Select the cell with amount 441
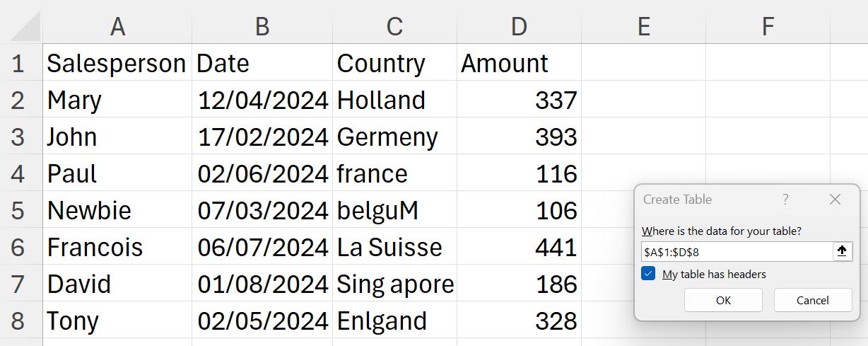The width and height of the screenshot is (868, 346). [x=519, y=247]
